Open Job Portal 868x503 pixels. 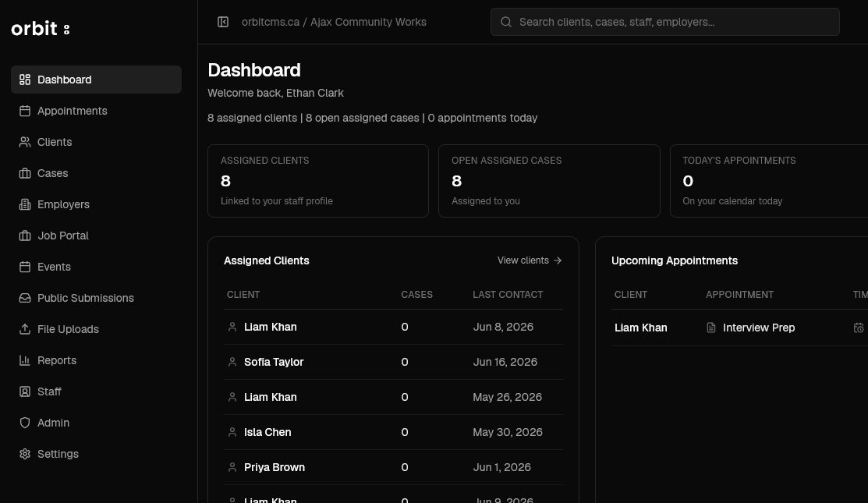coord(97,236)
